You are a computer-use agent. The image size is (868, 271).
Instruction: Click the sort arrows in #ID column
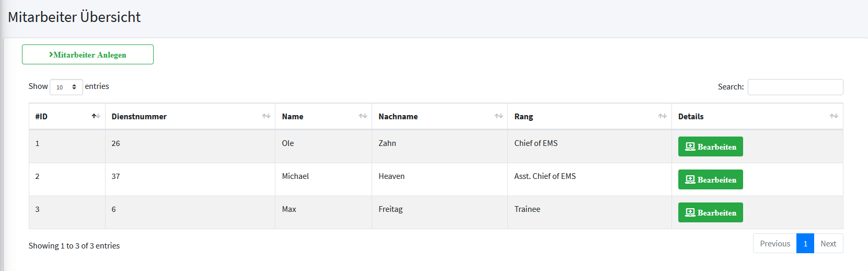click(x=96, y=116)
